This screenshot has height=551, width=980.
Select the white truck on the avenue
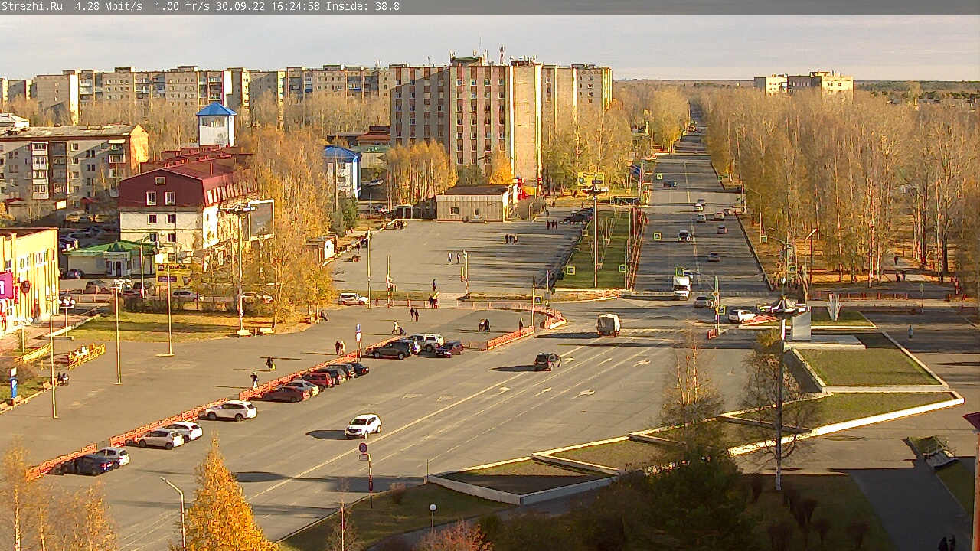[x=681, y=286]
